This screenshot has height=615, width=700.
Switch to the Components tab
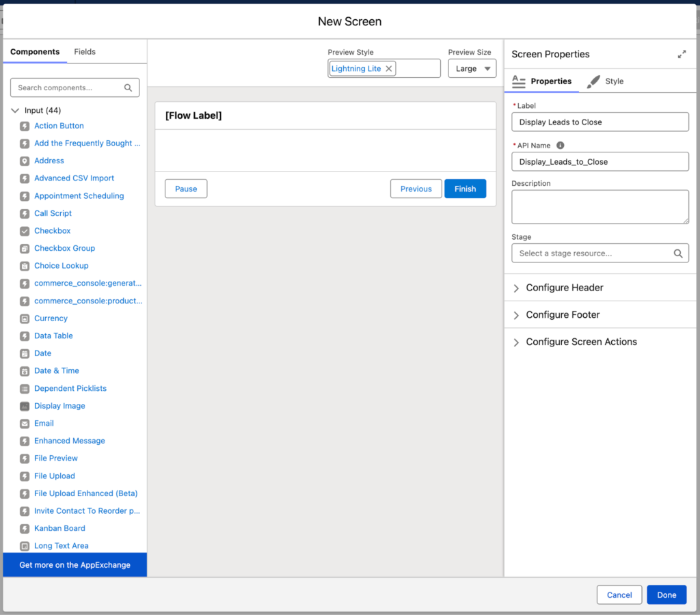pos(35,52)
